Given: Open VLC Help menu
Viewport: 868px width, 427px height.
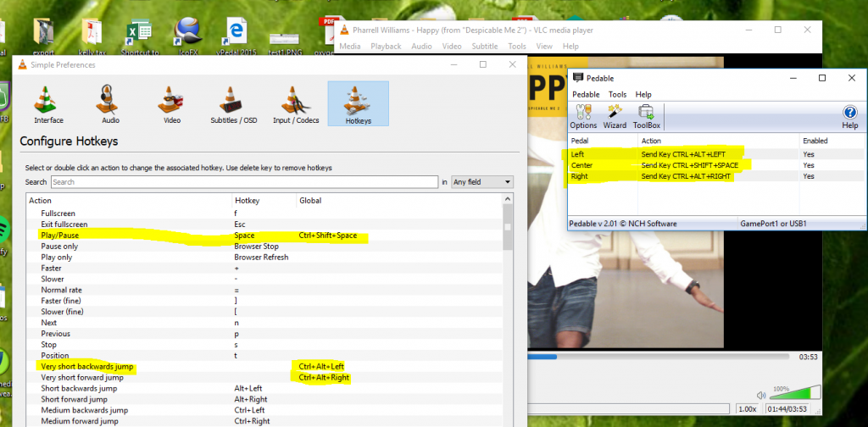Looking at the screenshot, I should click(570, 47).
